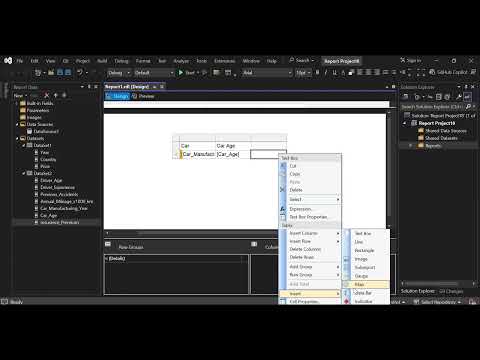This screenshot has height=360, width=480.
Task: Click the GitHub Copilot icon
Action: (x=432, y=72)
